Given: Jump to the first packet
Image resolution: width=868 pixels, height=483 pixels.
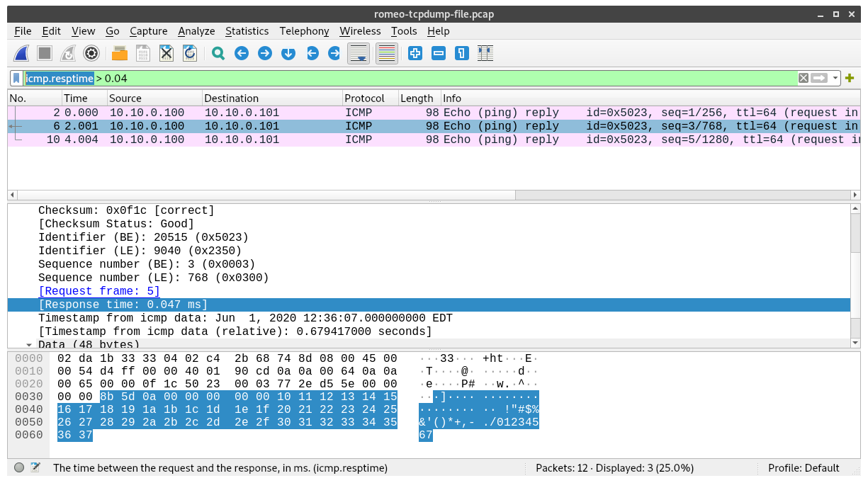Looking at the screenshot, I should 312,53.
